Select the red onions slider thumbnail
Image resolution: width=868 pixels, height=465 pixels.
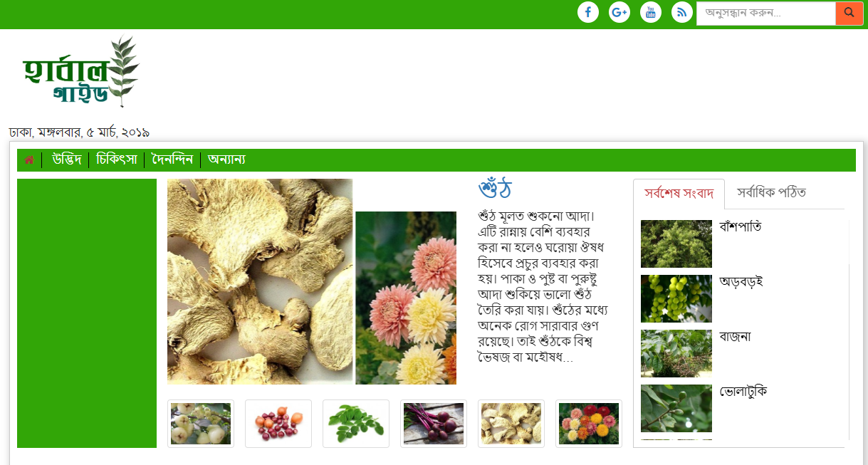pos(278,424)
